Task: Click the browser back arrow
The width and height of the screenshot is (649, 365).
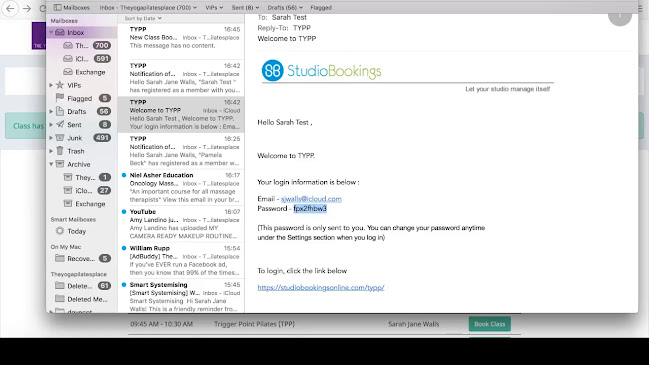Action: click(10, 8)
